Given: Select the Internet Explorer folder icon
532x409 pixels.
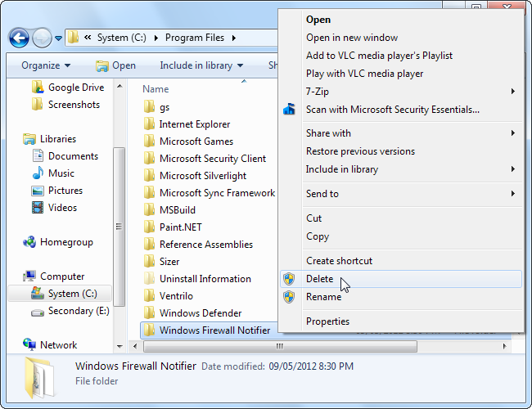Looking at the screenshot, I should (149, 124).
